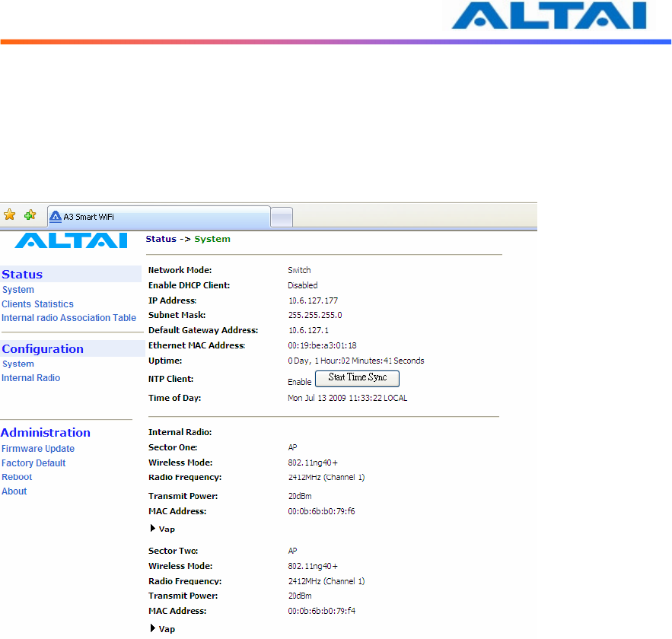Open Internal Radio configuration
Screen dimensions: 672x639
(31, 378)
